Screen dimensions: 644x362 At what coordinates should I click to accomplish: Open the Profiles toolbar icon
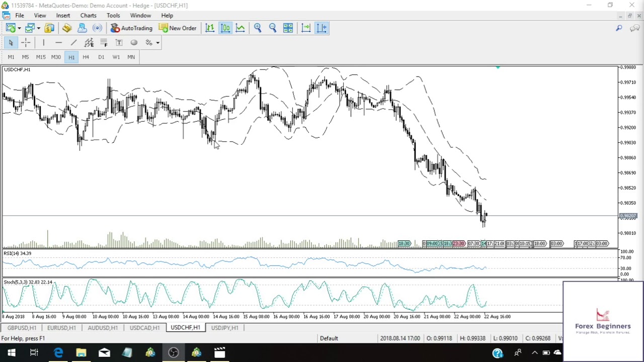tap(30, 28)
